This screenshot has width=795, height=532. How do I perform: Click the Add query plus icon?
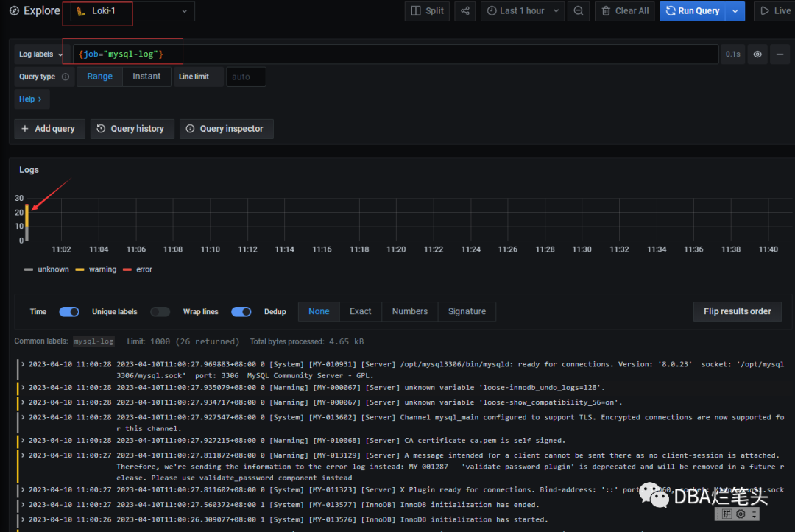25,129
